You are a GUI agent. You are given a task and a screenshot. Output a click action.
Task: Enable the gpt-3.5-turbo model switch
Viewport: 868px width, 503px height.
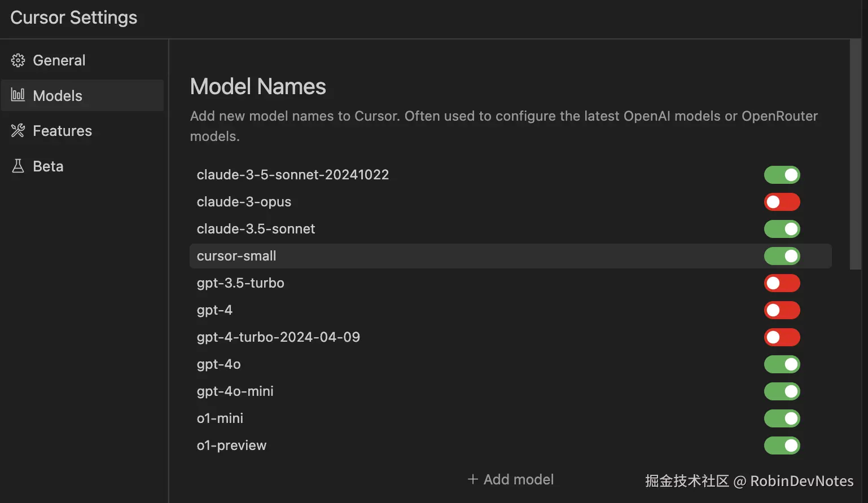(x=782, y=283)
